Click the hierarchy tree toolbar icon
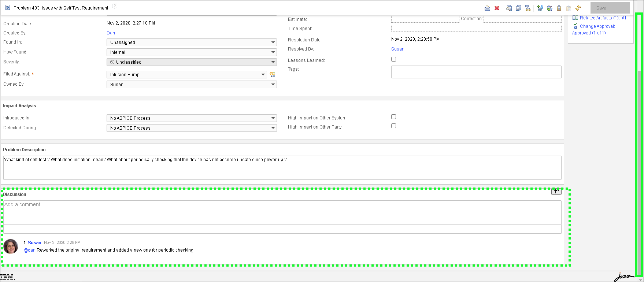The image size is (644, 282). tap(528, 8)
